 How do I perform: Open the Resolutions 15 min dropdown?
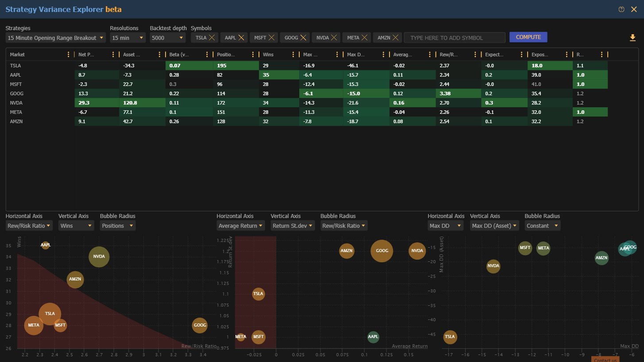click(x=128, y=38)
